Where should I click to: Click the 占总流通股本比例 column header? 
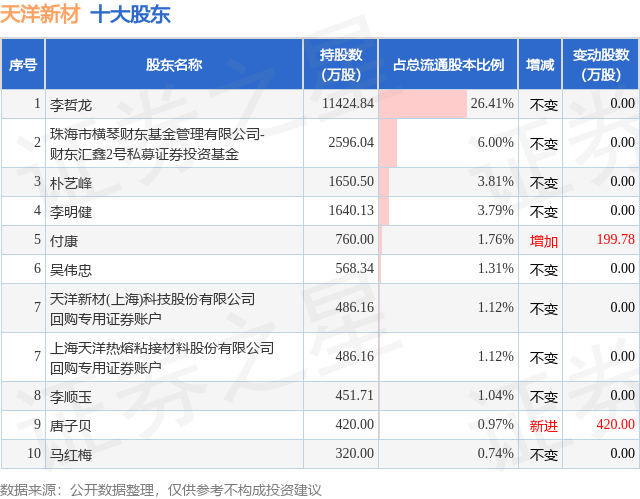(448, 64)
